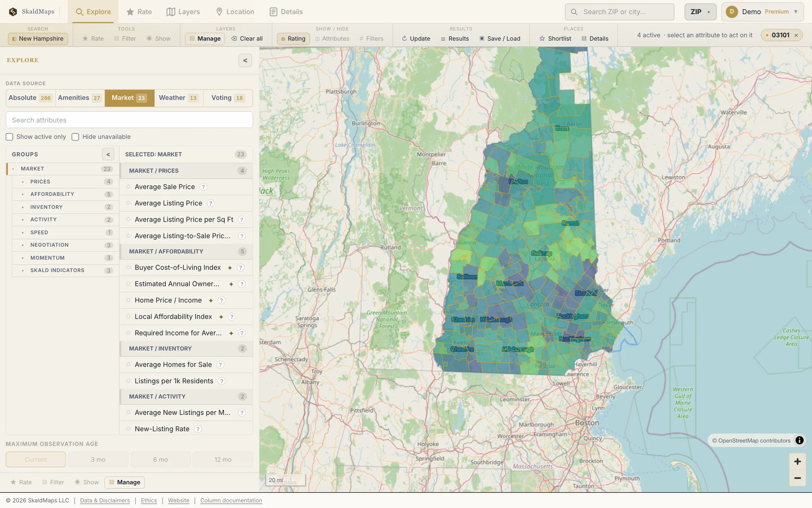812x508 pixels.
Task: Zoom in on the map
Action: pyautogui.click(x=797, y=461)
